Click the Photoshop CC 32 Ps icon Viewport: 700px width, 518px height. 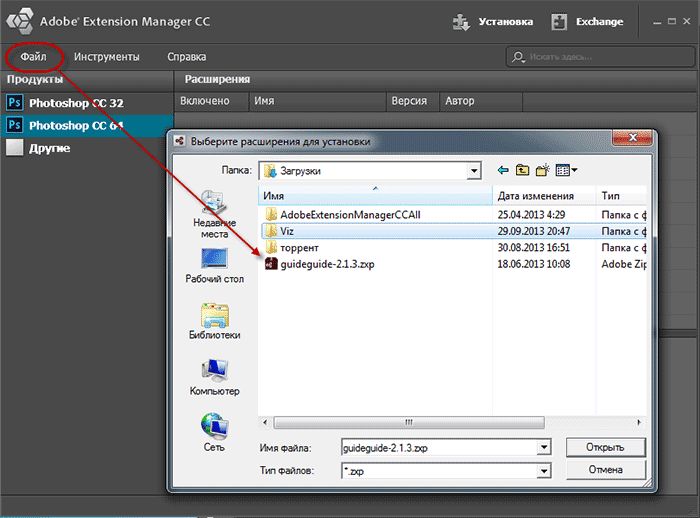coord(14,103)
